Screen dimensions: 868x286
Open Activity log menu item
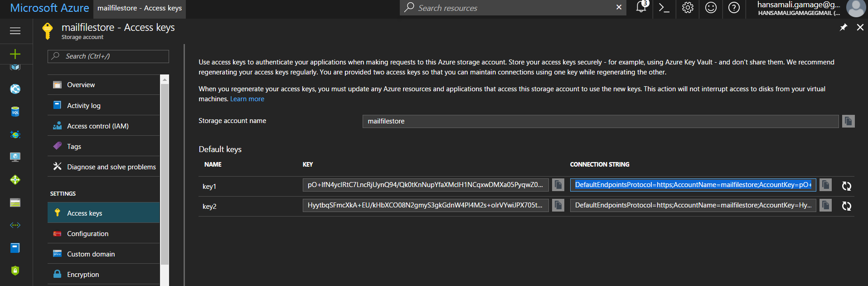tap(104, 105)
